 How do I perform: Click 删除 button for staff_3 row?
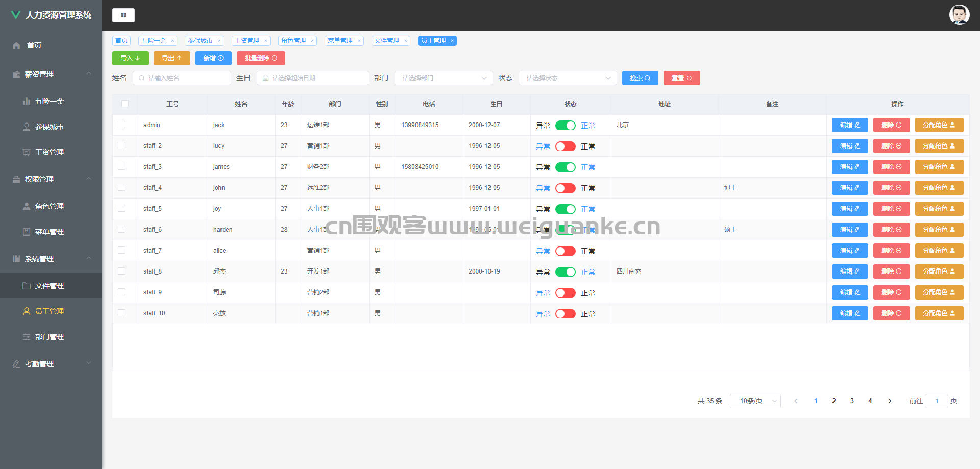pos(892,167)
